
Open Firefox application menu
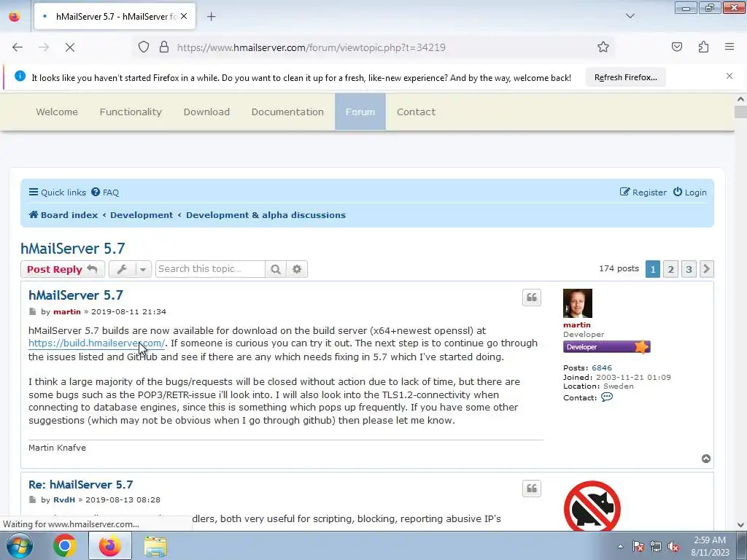click(729, 47)
